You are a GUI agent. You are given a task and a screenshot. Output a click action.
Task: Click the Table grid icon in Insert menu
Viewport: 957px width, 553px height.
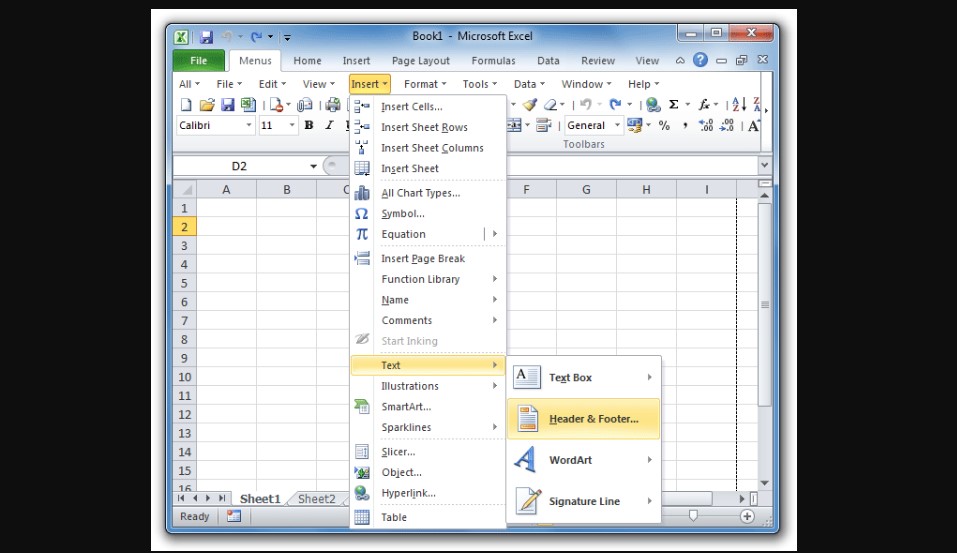pyautogui.click(x=362, y=517)
